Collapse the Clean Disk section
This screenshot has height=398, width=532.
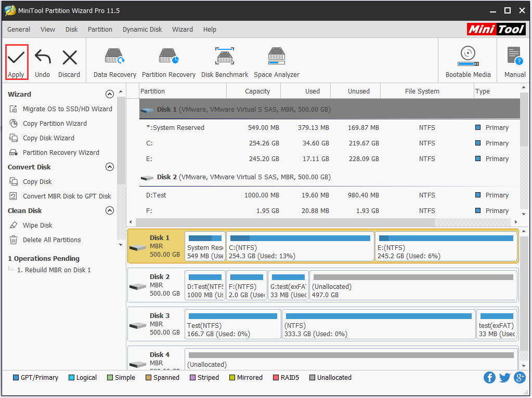pos(110,210)
